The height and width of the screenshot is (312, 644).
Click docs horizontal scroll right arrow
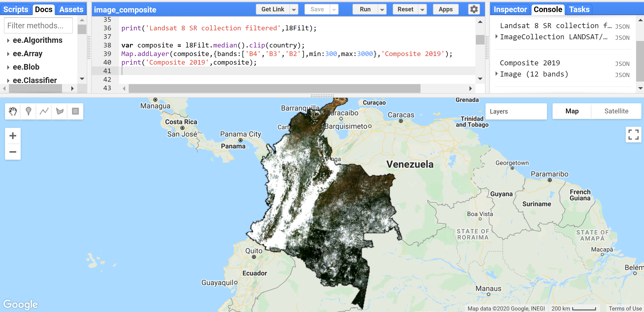coord(72,88)
